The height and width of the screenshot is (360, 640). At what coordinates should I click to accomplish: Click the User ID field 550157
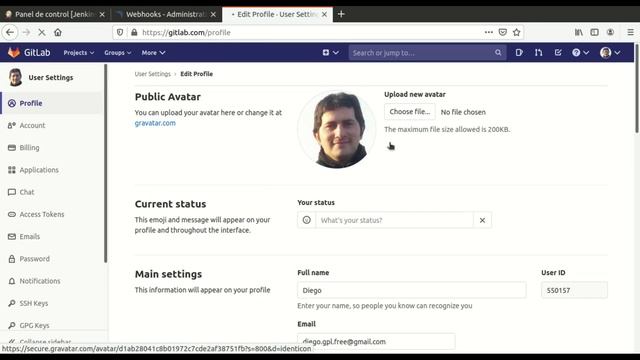click(x=574, y=290)
